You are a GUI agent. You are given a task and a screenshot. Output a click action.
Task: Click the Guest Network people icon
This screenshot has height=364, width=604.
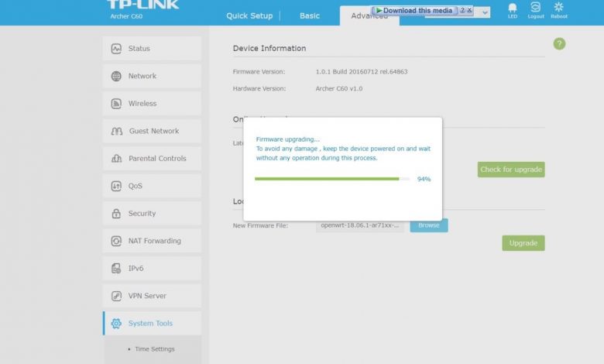(x=117, y=131)
